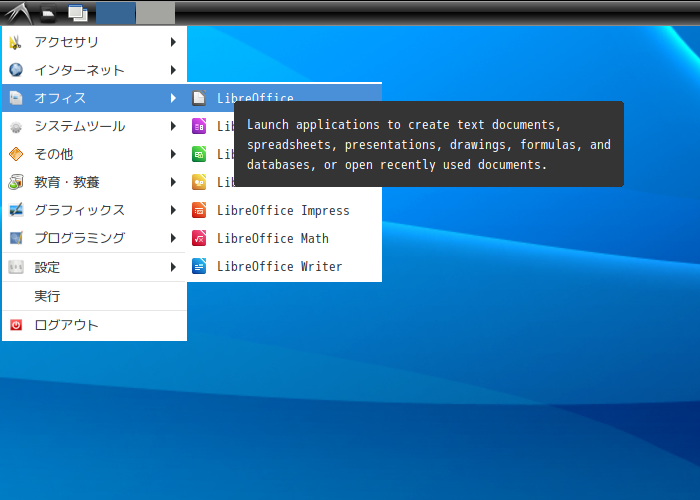Select the グラフィックス menu category
Screen dimensions: 700x500
[80, 210]
